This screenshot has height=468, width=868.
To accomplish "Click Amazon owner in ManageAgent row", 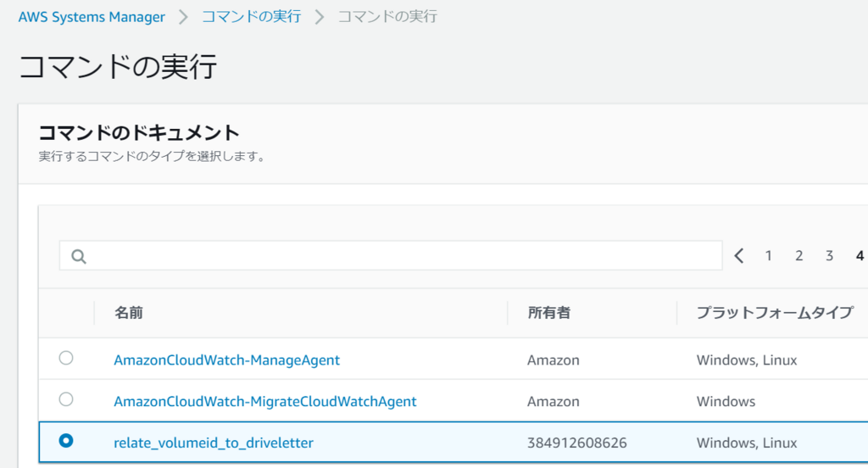I will (x=553, y=360).
